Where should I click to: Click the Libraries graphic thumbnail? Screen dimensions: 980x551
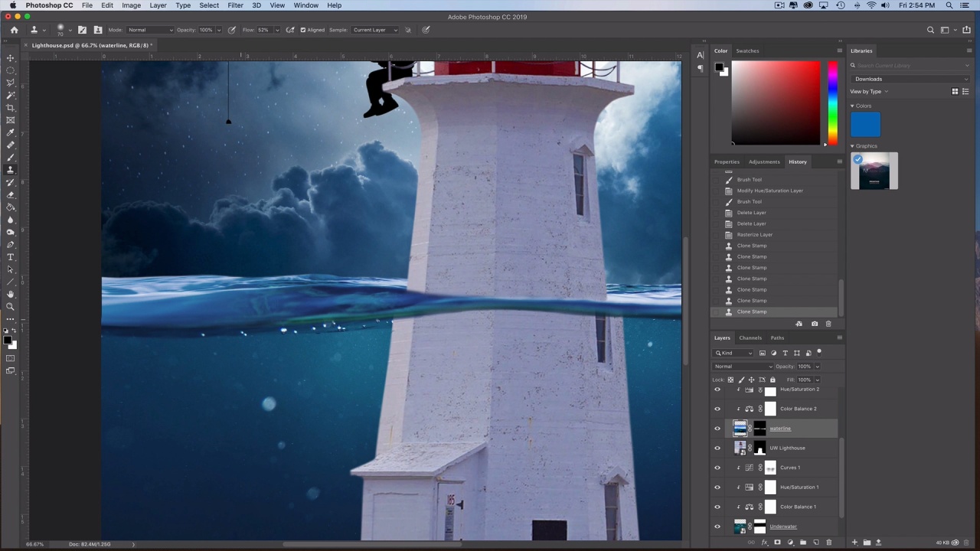coord(874,171)
